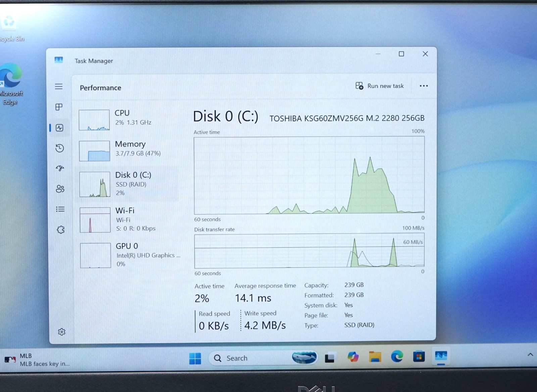Click the Task Manager taskbar icon
This screenshot has height=392, width=537.
coord(441,356)
